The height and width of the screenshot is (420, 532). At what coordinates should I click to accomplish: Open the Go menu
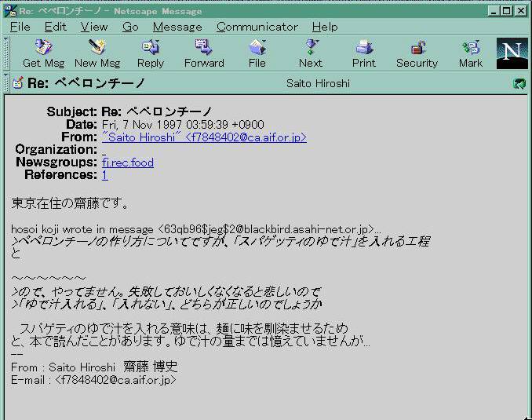[x=130, y=27]
